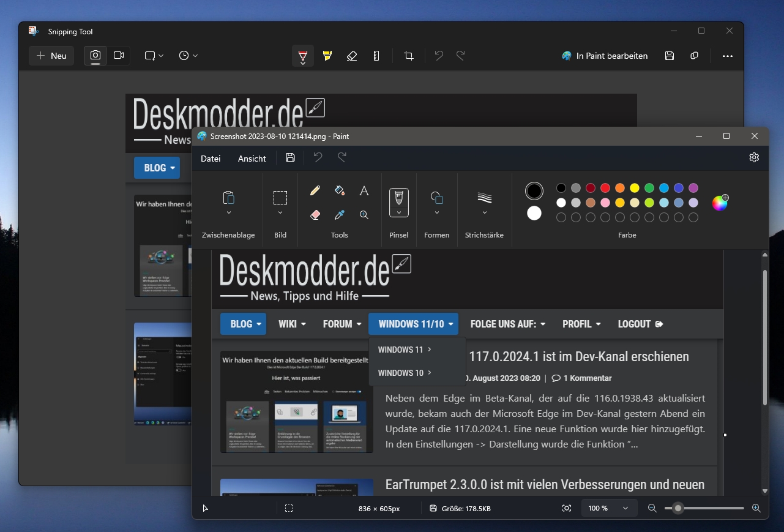Select the highlighter in Snipping Tool
The width and height of the screenshot is (784, 532).
click(x=327, y=56)
